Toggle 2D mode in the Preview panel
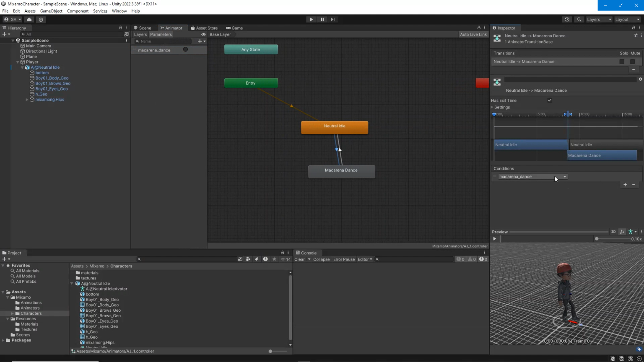This screenshot has width=644, height=362. tap(613, 232)
